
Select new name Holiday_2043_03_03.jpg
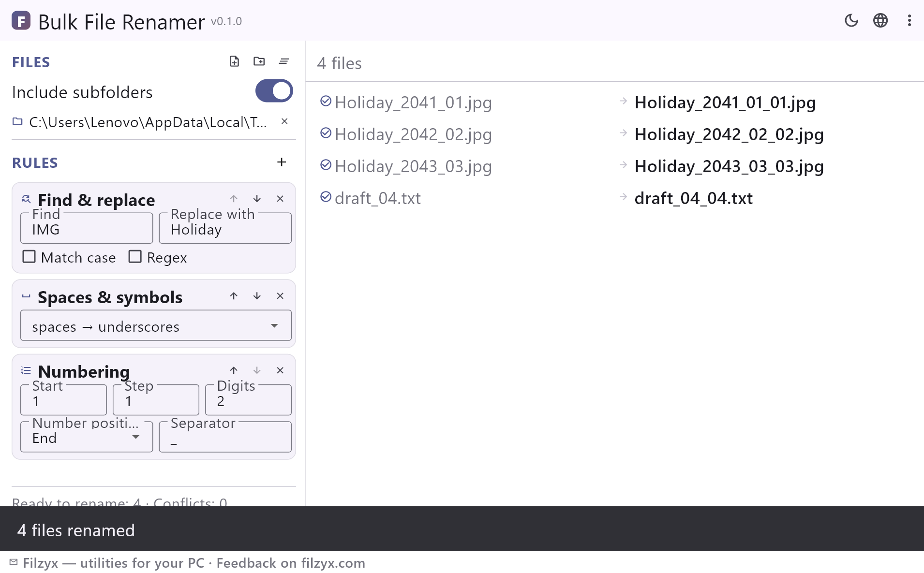pyautogui.click(x=729, y=166)
